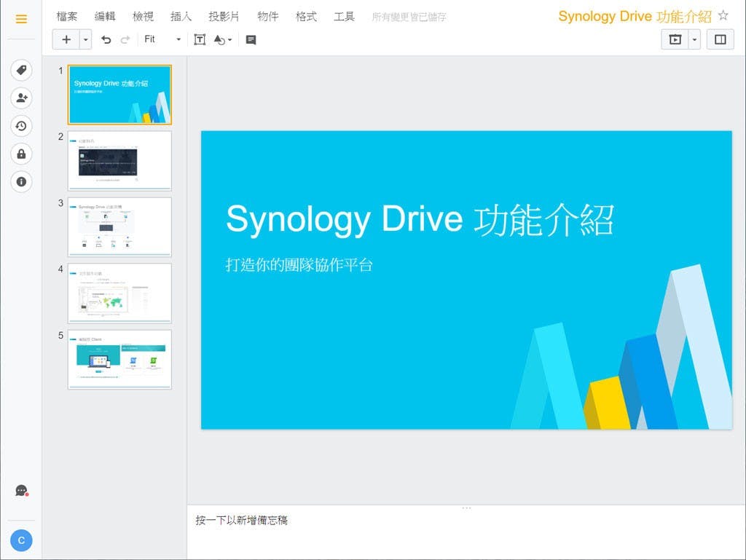Star the Synology Drive presentation
Screen dimensions: 746x560
pos(723,15)
